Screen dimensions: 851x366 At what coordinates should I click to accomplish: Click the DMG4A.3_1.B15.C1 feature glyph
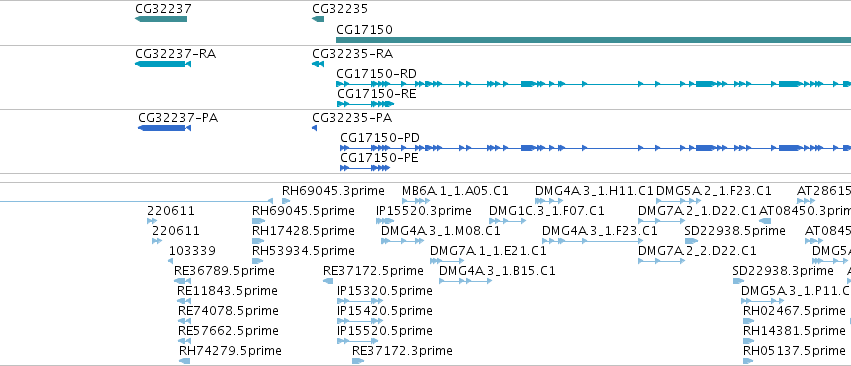point(465,281)
